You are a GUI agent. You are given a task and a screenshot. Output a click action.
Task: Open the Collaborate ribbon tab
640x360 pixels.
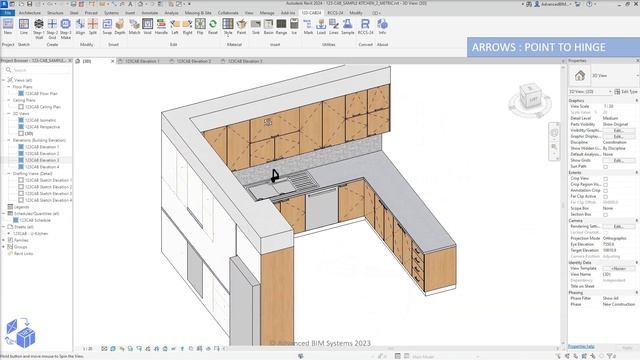[228, 13]
